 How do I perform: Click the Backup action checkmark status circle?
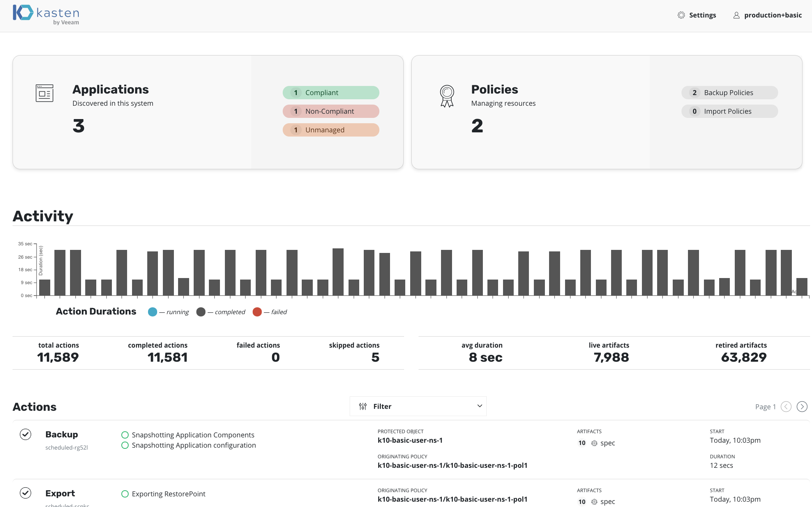[25, 434]
